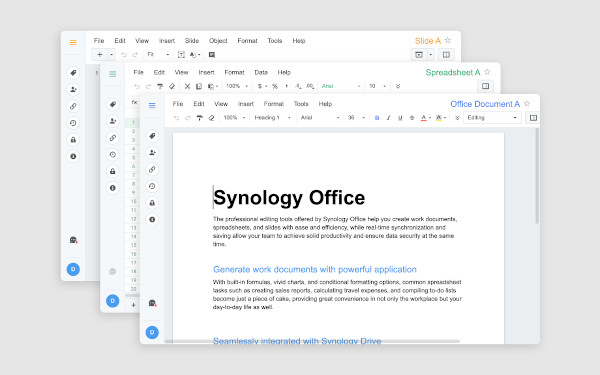Click the paint format icon in document toolbar
This screenshot has width=600, height=375.
coord(199,118)
